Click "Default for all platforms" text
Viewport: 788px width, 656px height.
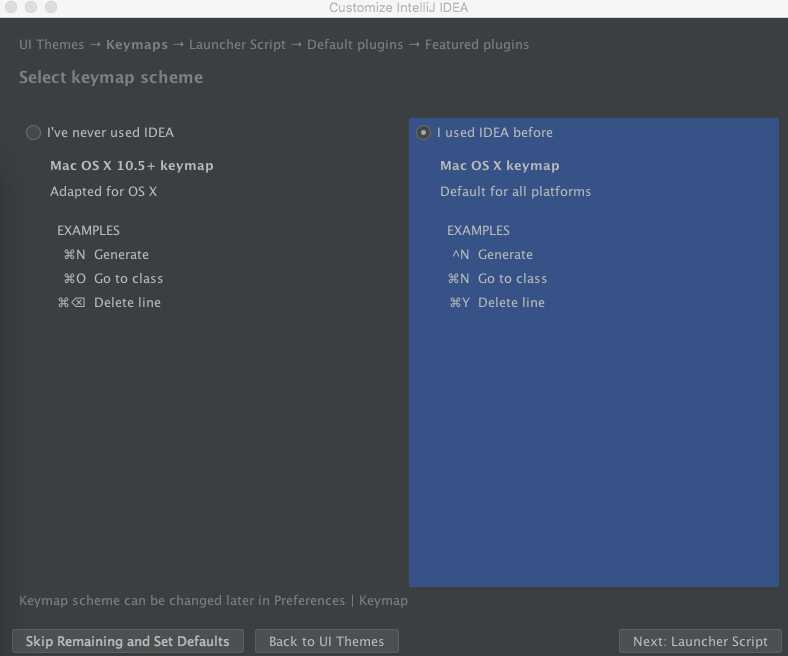coord(516,192)
